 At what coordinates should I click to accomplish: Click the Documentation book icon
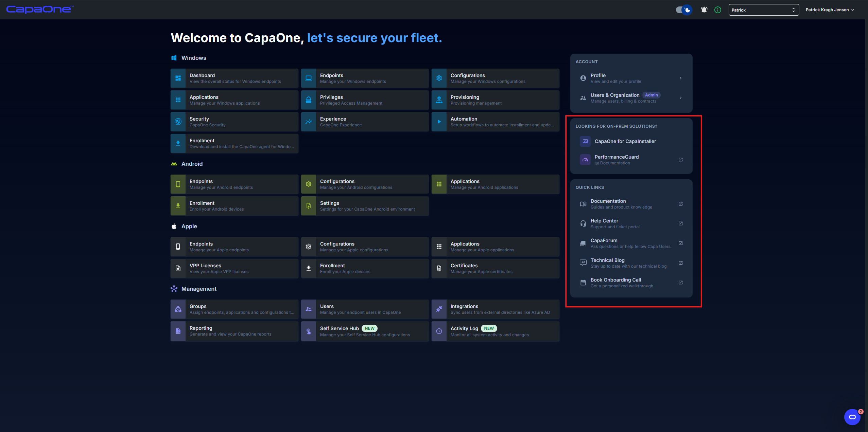point(583,204)
